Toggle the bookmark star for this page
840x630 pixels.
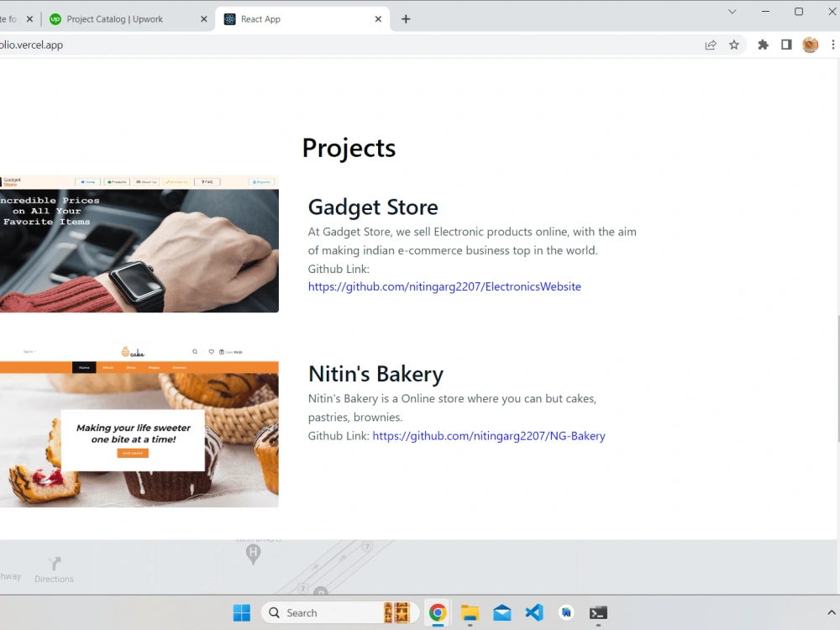735,45
